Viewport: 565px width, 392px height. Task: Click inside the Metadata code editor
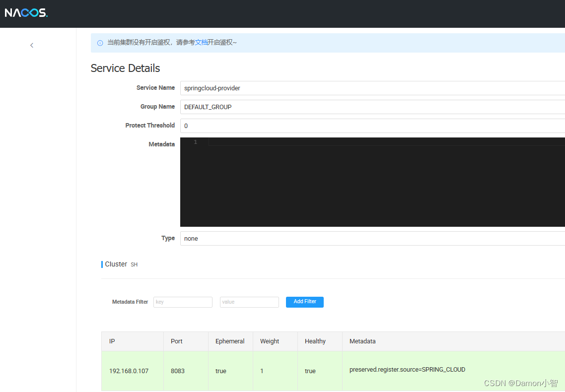372,182
